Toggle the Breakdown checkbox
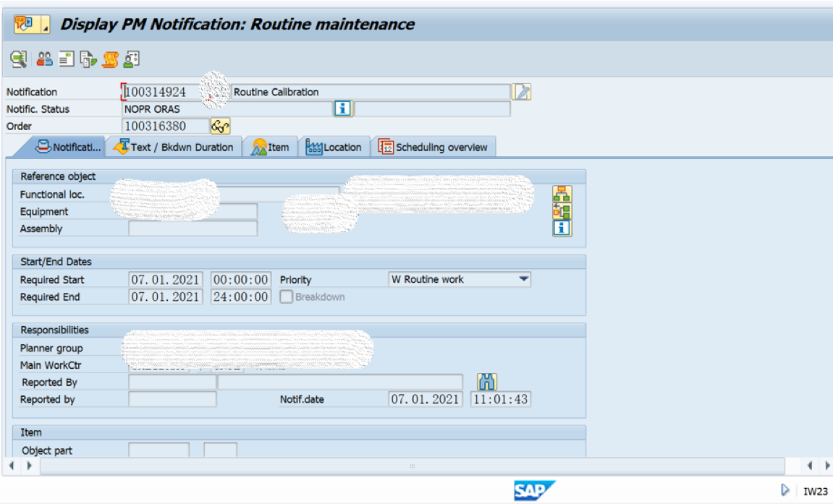 click(x=287, y=296)
